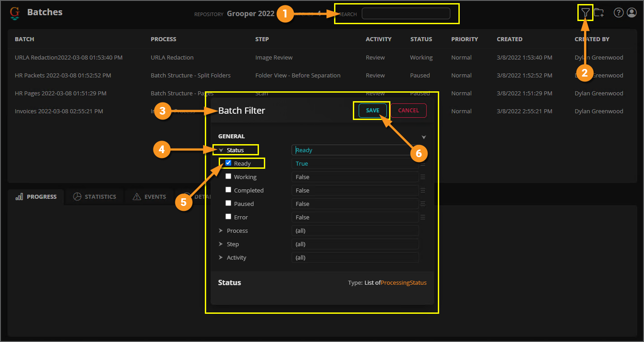Click the list menu icon on the Paused row
This screenshot has height=342, width=644.
click(423, 204)
